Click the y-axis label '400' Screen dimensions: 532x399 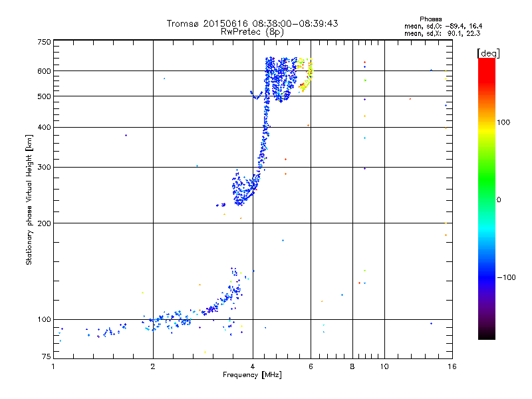click(x=44, y=127)
